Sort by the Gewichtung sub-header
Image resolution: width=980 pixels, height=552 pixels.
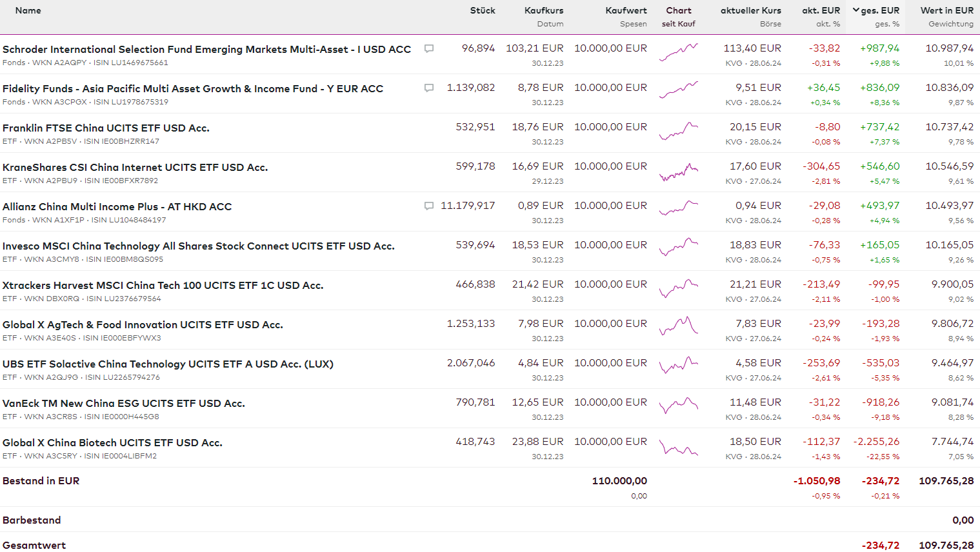(x=951, y=24)
